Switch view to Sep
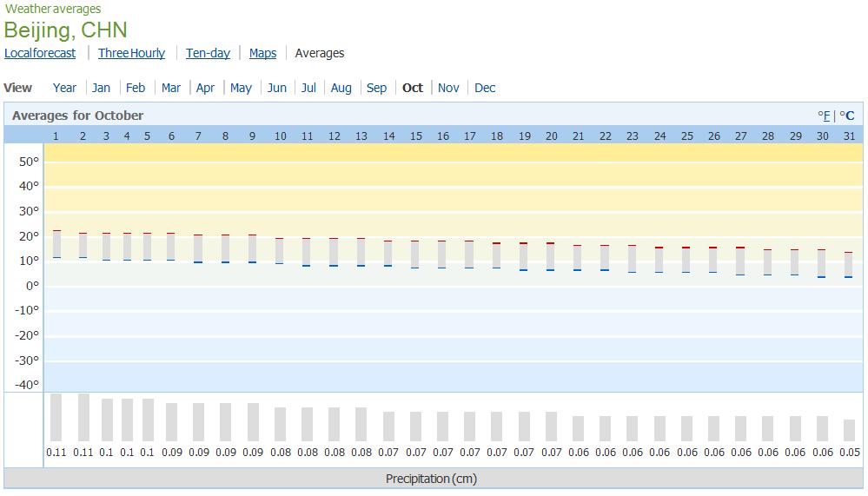The image size is (868, 496). pyautogui.click(x=376, y=88)
